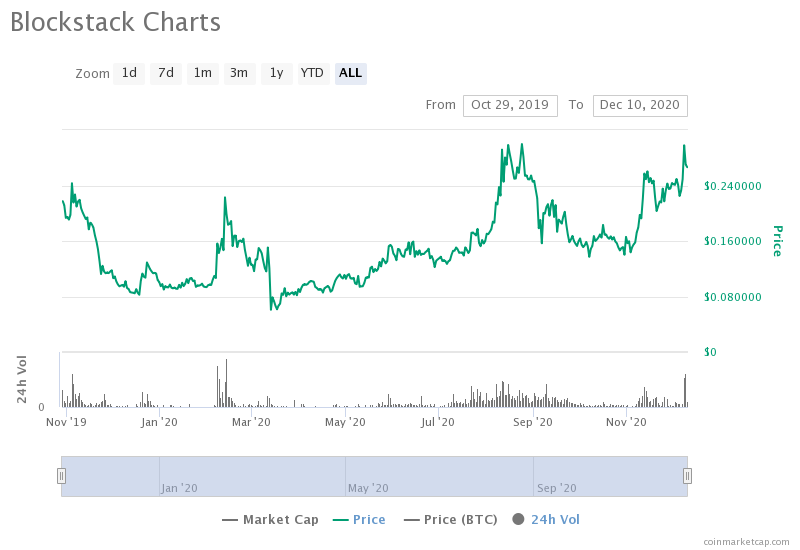Switch zoom to 3m range
Image resolution: width=800 pixels, height=550 pixels.
(239, 73)
